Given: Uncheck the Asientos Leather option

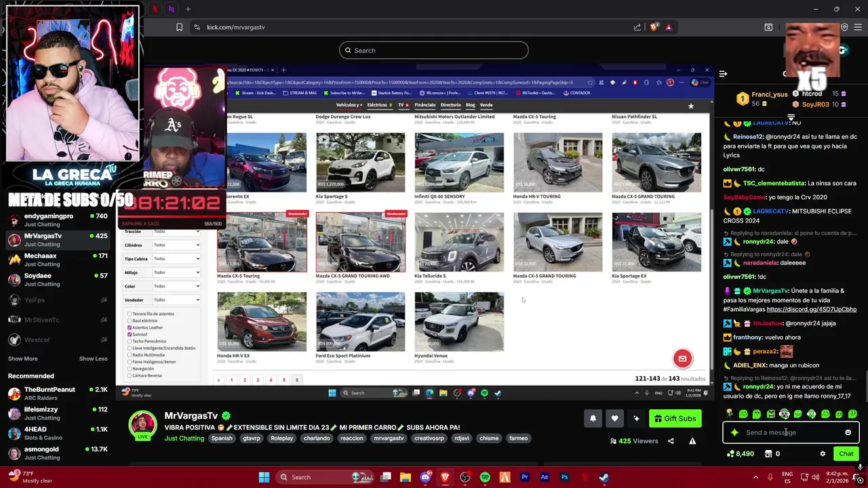Looking at the screenshot, I should click(130, 327).
